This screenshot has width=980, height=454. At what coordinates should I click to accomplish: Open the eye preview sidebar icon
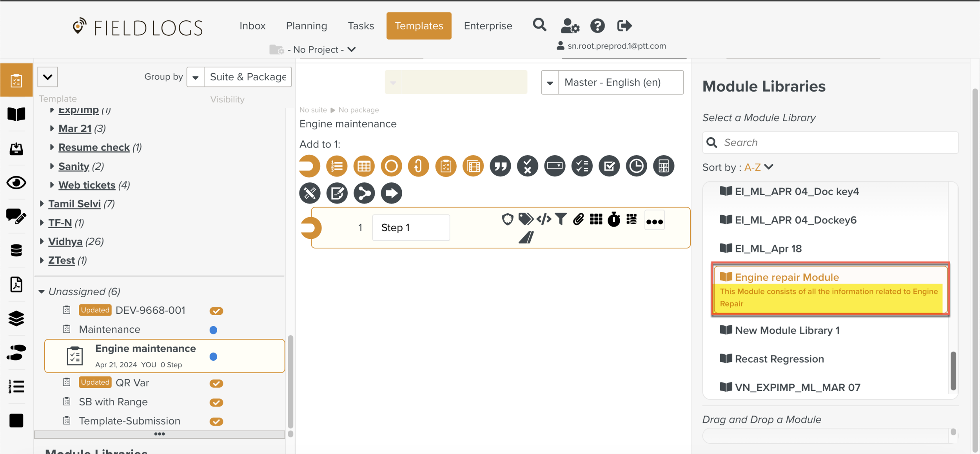(16, 183)
